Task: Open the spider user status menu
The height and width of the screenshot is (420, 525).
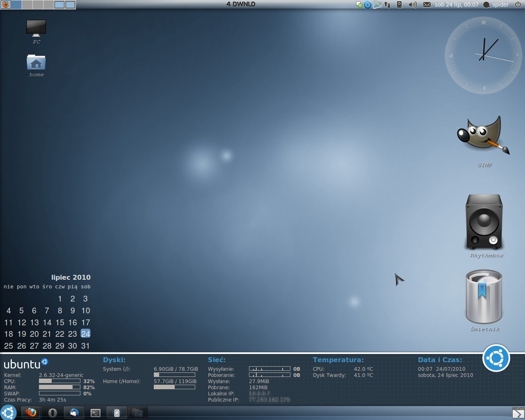Action: coord(496,5)
